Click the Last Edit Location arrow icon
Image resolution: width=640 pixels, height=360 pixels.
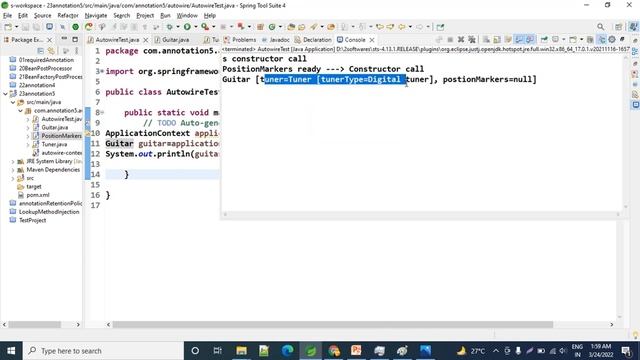[380, 27]
